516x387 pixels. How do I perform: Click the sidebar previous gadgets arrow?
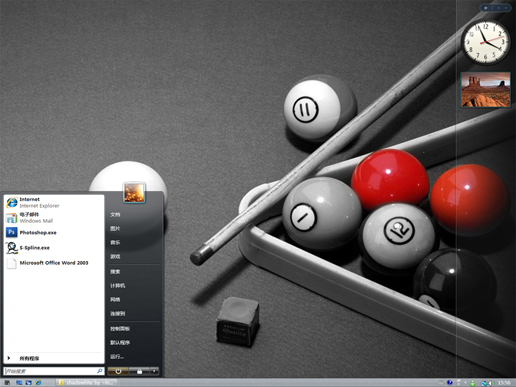(499, 8)
